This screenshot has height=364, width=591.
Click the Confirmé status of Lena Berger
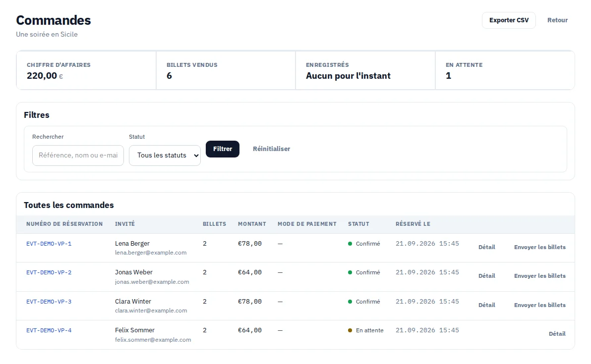point(364,244)
